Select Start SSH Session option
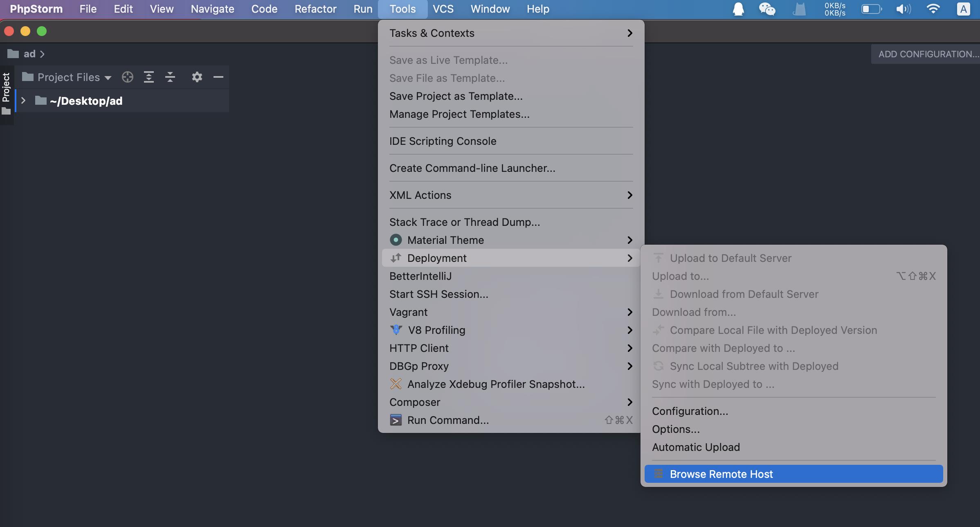 point(439,294)
